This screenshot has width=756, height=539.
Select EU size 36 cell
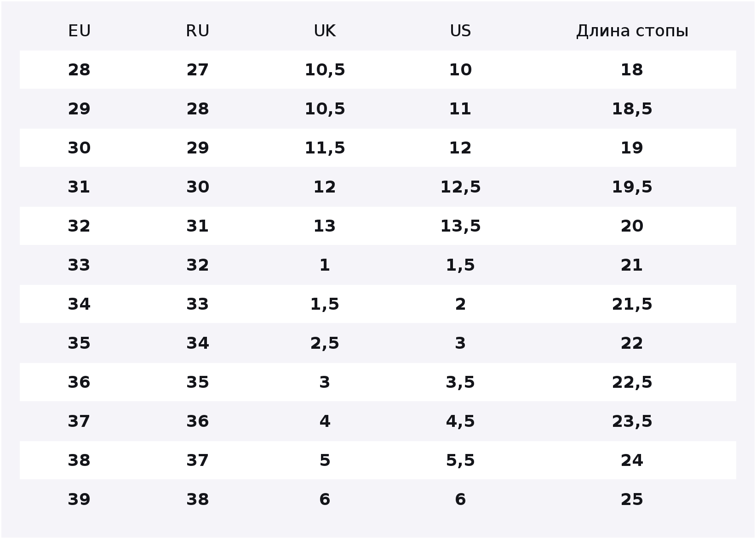click(x=79, y=382)
